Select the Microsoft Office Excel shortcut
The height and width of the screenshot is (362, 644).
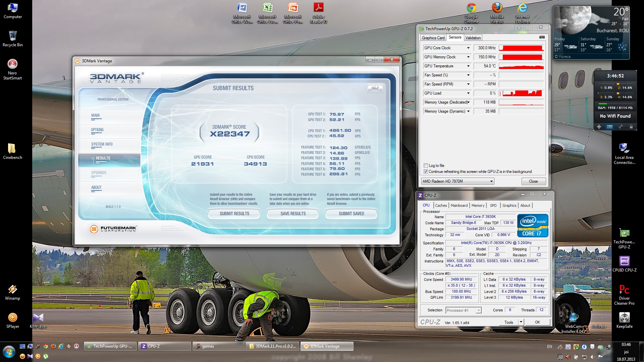click(267, 13)
